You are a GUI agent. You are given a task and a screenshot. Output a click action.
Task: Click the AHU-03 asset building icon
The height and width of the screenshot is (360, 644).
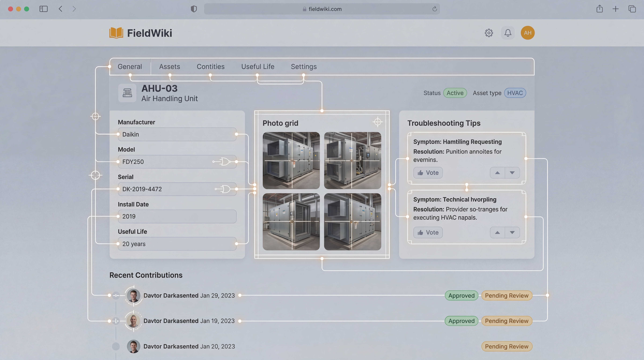pos(127,93)
